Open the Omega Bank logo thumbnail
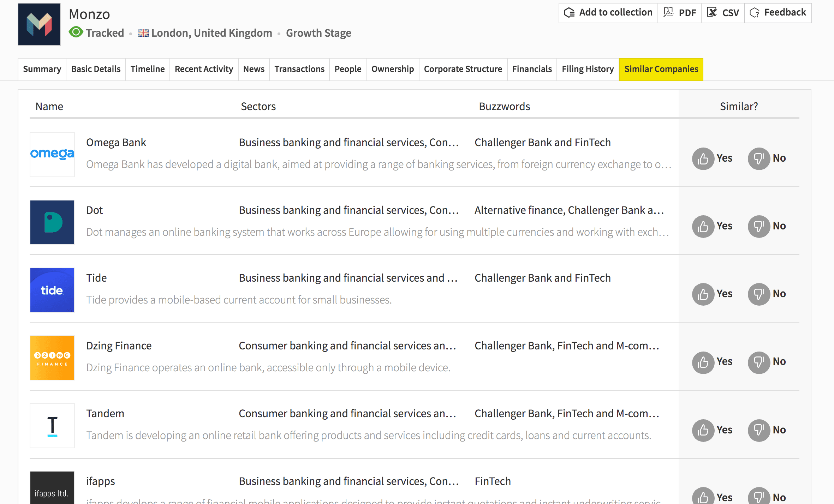 tap(52, 154)
